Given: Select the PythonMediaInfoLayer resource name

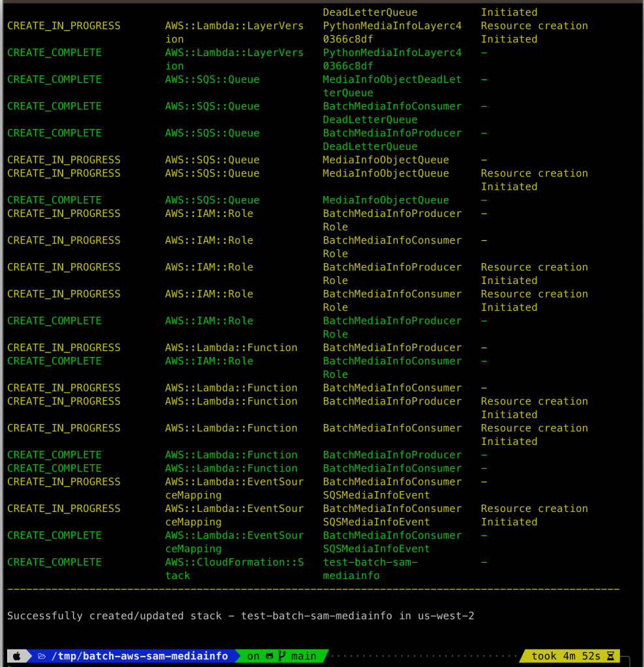Looking at the screenshot, I should [x=391, y=52].
